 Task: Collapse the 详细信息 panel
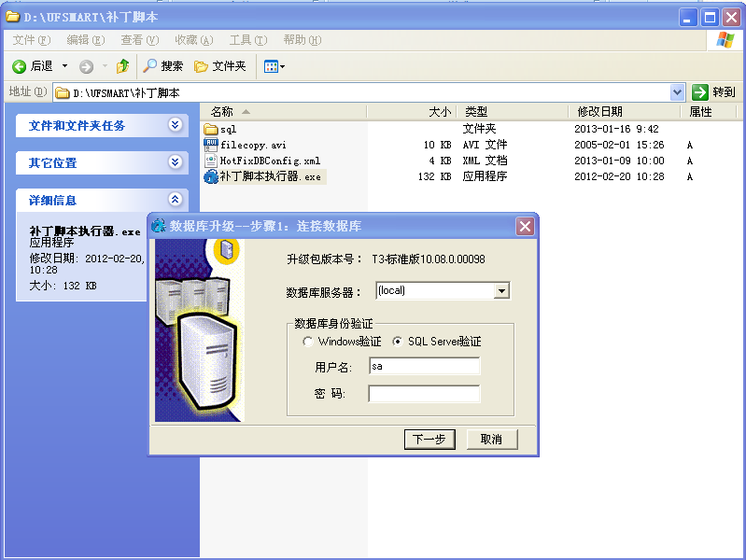[176, 200]
